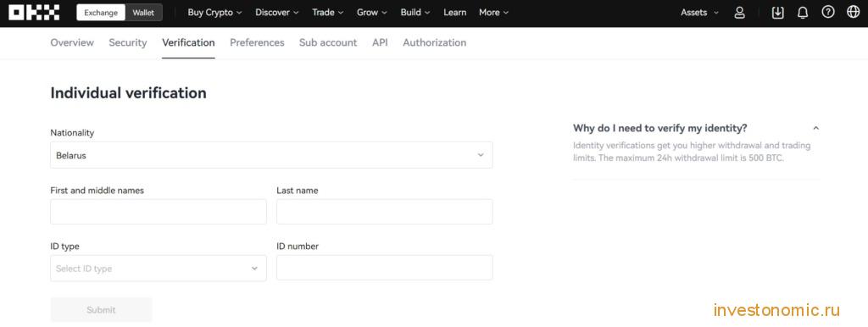Switch to Exchange mode
Viewport: 868px width, 327px height.
(x=101, y=13)
